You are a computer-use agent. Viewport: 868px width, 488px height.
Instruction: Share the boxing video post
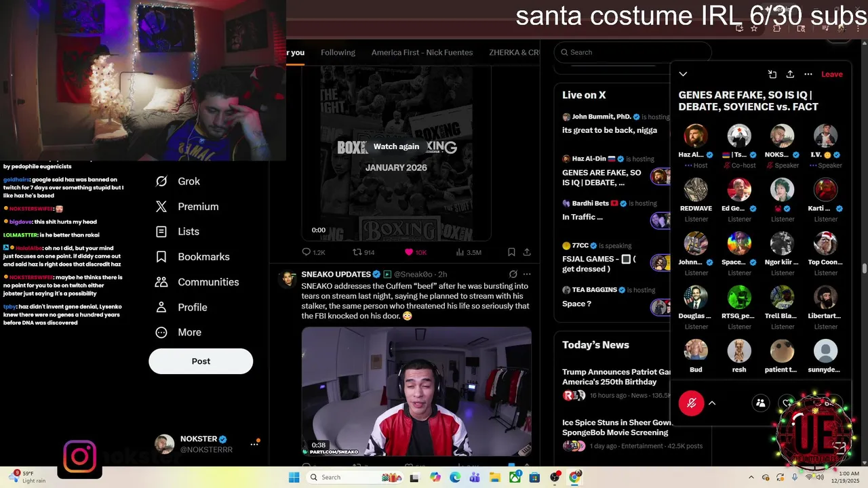tap(527, 252)
